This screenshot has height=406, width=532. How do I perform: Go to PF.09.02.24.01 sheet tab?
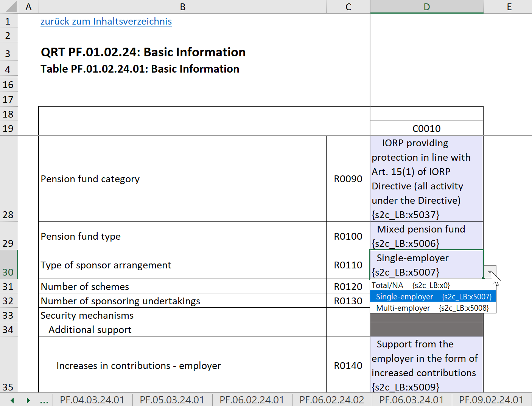coord(491,400)
